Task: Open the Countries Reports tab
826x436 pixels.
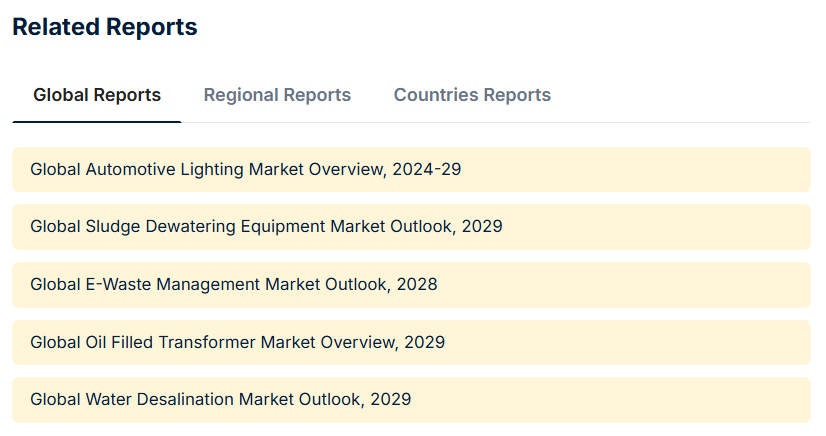Action: click(472, 95)
